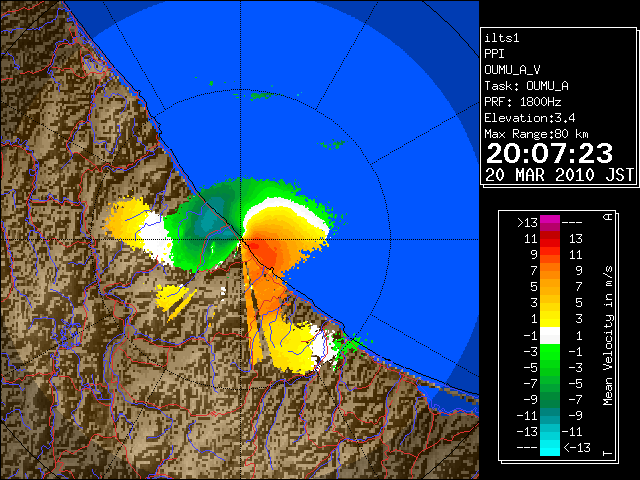Click the radar origin where range rings converge
The width and height of the screenshot is (640, 480).
(x=241, y=239)
